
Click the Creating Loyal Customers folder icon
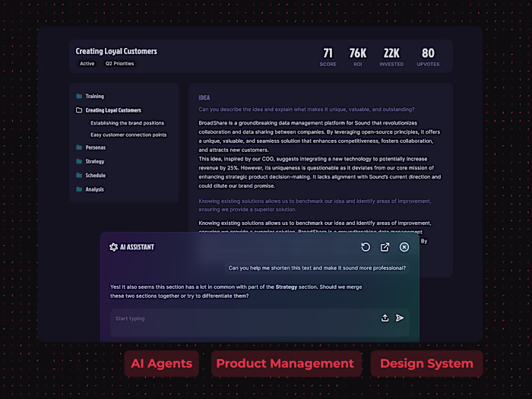79,110
